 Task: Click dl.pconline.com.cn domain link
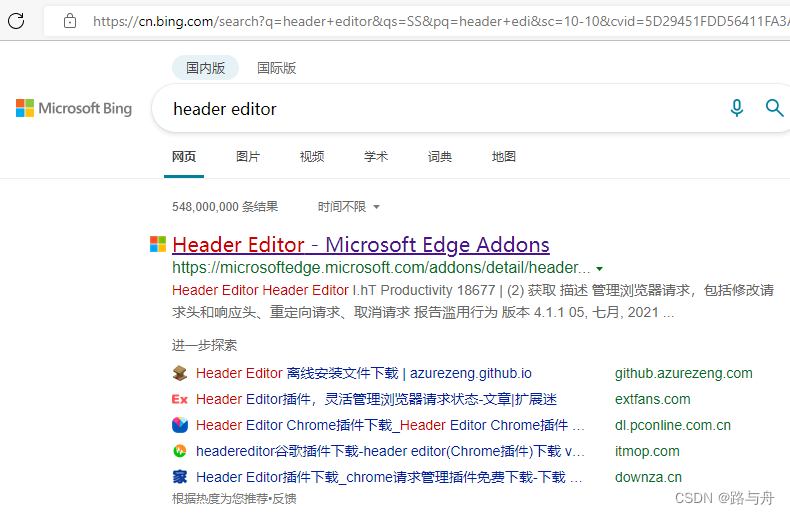coord(673,425)
